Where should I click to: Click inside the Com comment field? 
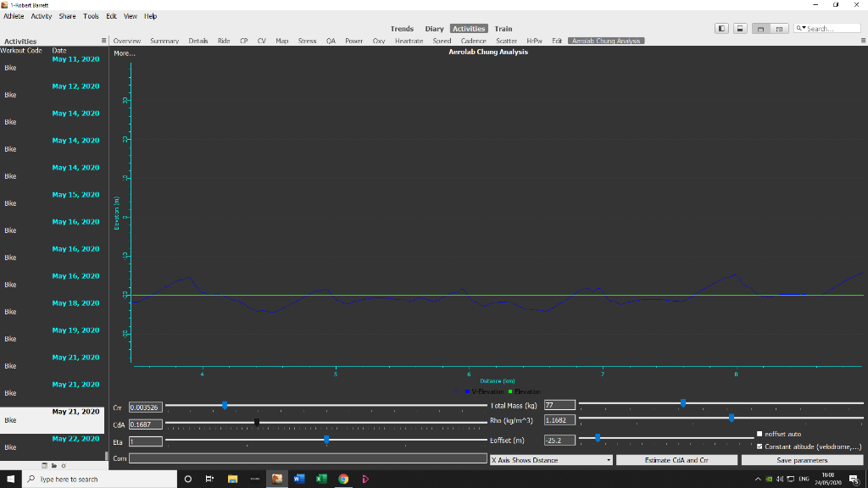(305, 458)
